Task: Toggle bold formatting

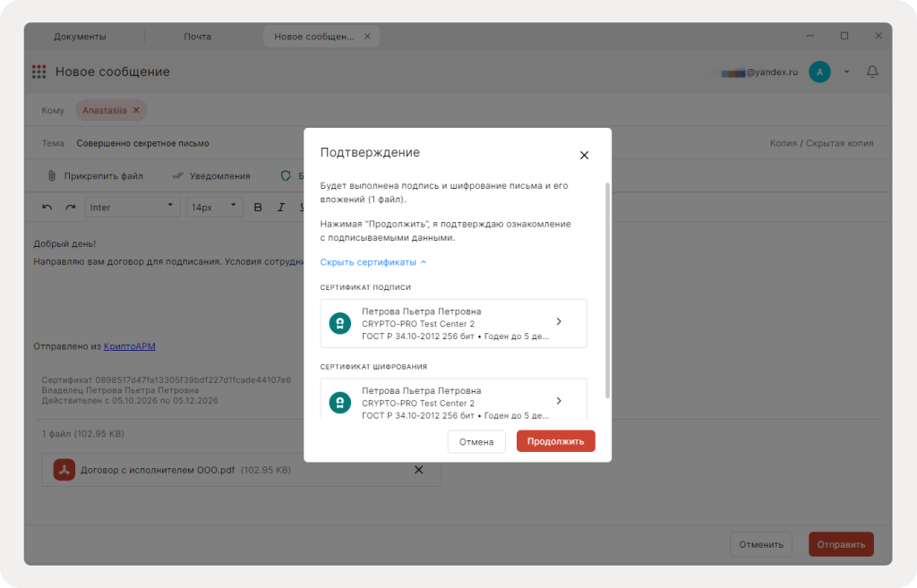Action: [x=258, y=208]
